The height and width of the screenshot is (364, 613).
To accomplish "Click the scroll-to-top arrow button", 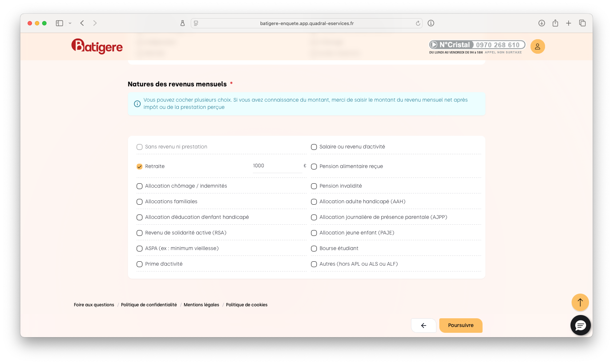I will (580, 302).
